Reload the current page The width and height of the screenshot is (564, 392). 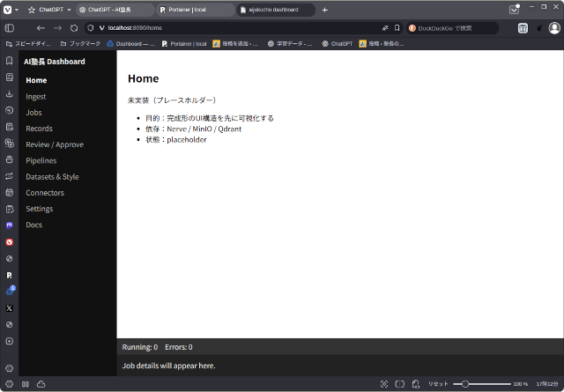(x=74, y=28)
